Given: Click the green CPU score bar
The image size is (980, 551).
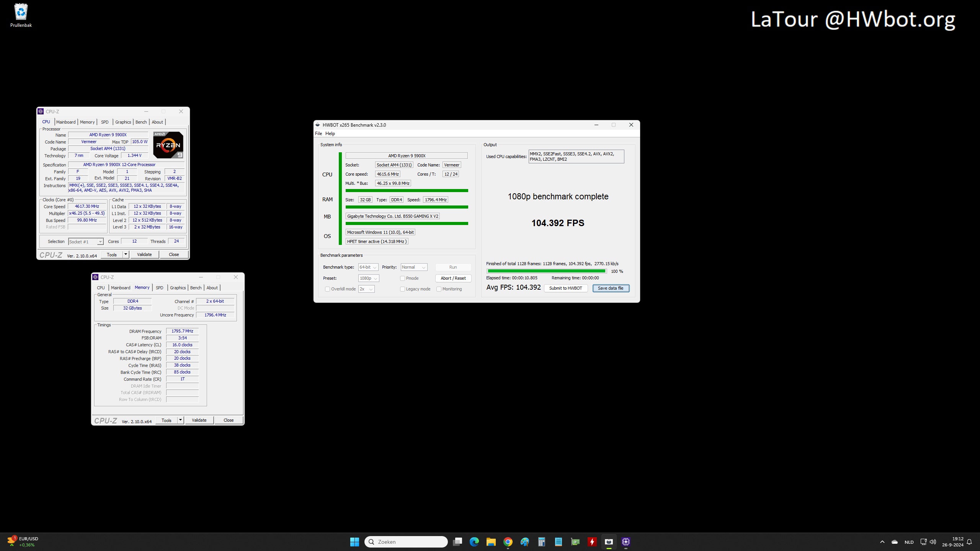Looking at the screenshot, I should (x=407, y=190).
